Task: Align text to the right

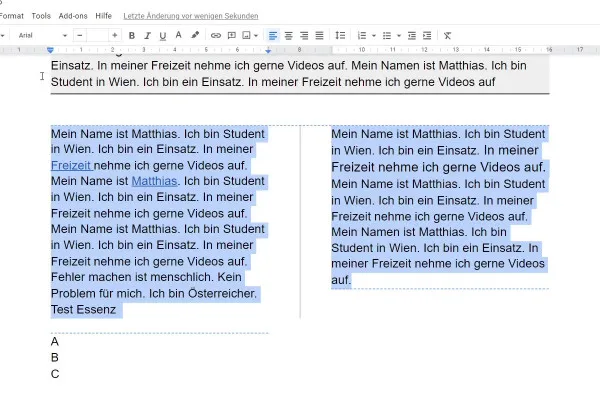Action: point(304,36)
